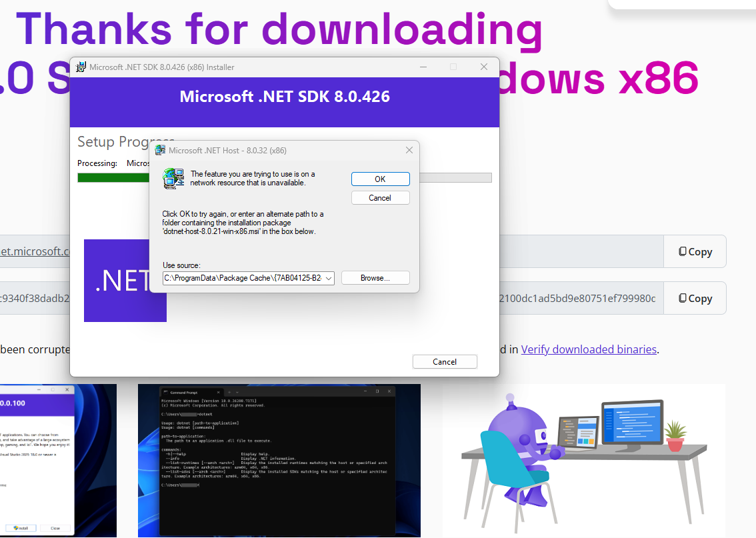
Task: Expand the Use source dropdown arrow
Action: (x=329, y=278)
